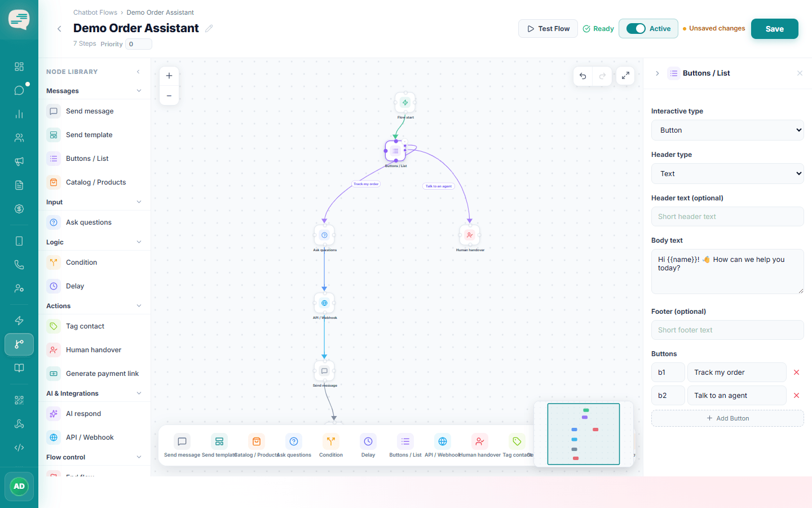Choose AI respond in node library

pos(95,414)
